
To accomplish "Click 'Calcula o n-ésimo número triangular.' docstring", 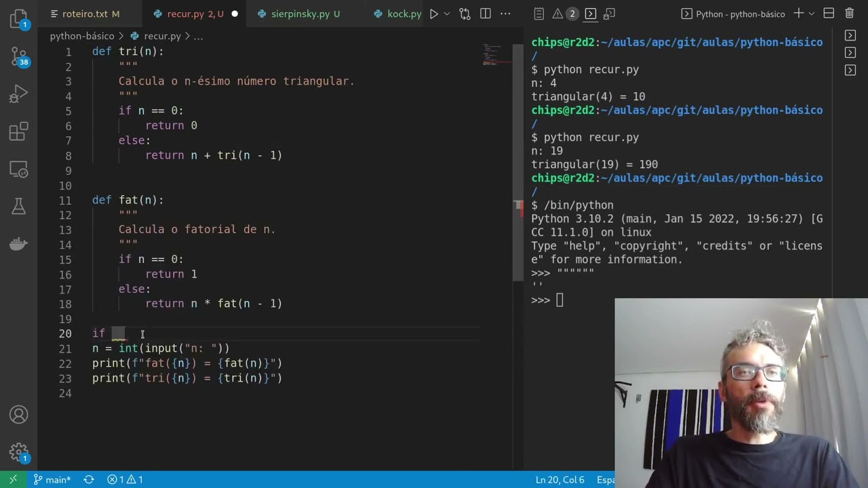I will click(237, 81).
